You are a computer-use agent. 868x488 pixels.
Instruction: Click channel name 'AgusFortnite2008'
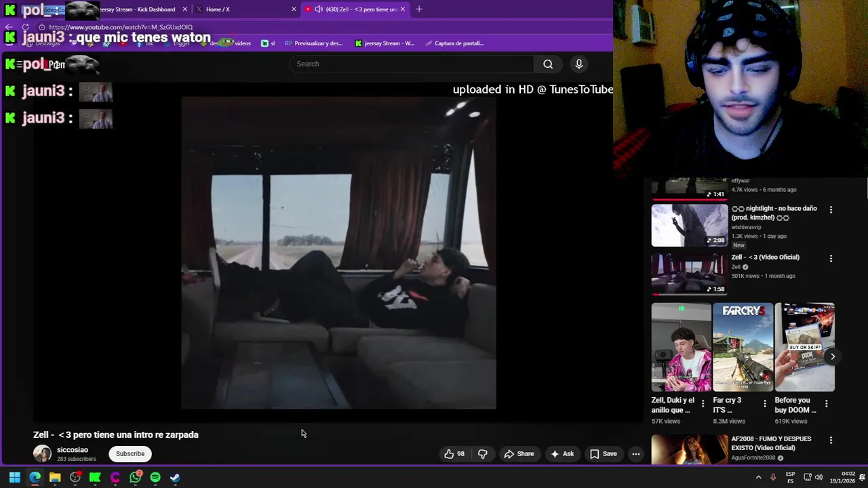(753, 457)
